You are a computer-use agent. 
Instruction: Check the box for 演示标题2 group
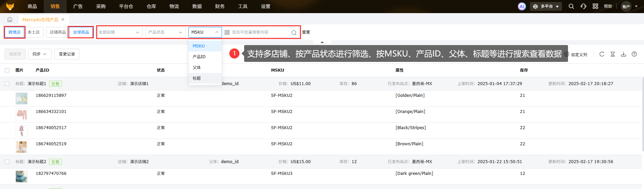(x=7, y=162)
